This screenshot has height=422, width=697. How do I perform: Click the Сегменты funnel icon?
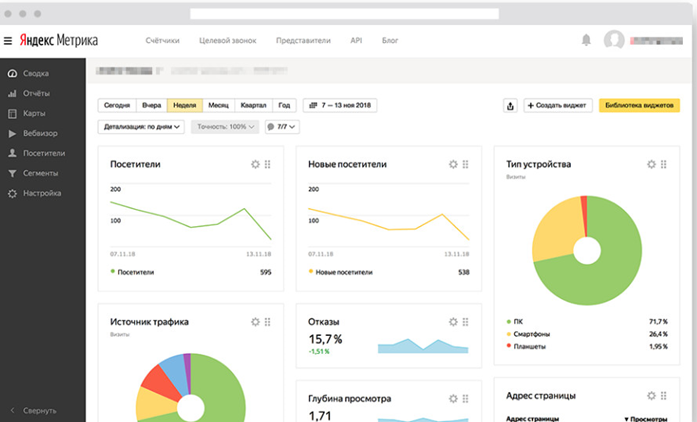12,173
